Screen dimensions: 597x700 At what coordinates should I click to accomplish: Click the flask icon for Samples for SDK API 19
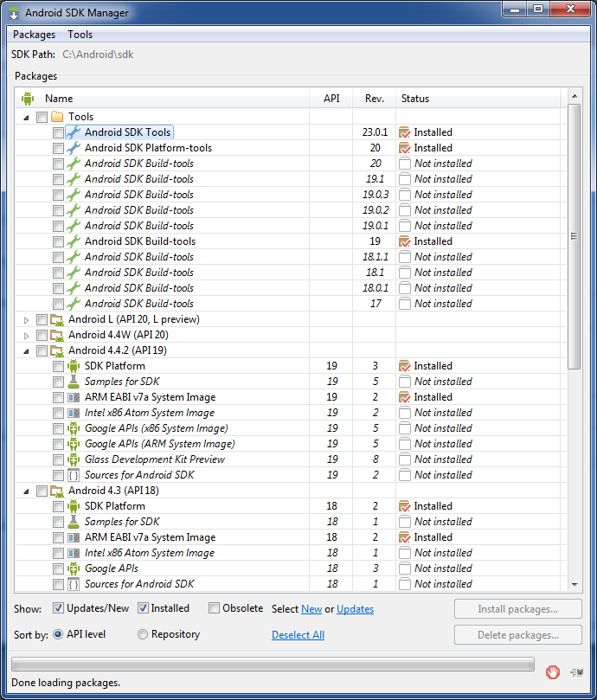[74, 382]
